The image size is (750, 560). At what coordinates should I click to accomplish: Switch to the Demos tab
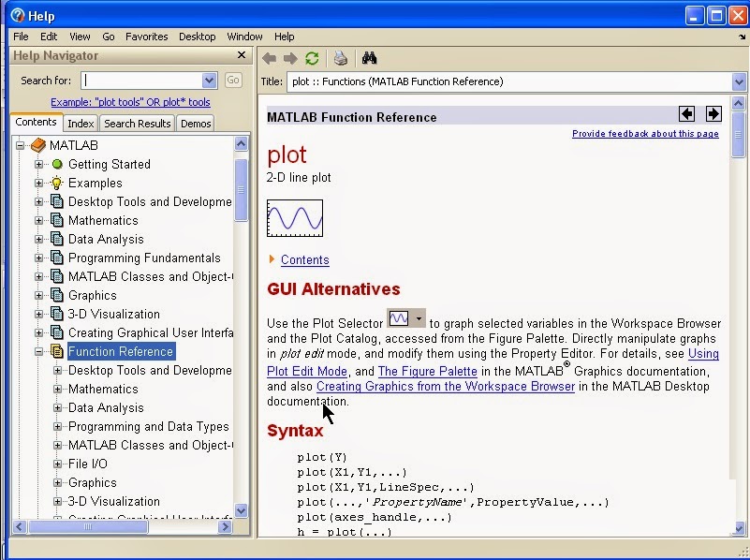[195, 123]
